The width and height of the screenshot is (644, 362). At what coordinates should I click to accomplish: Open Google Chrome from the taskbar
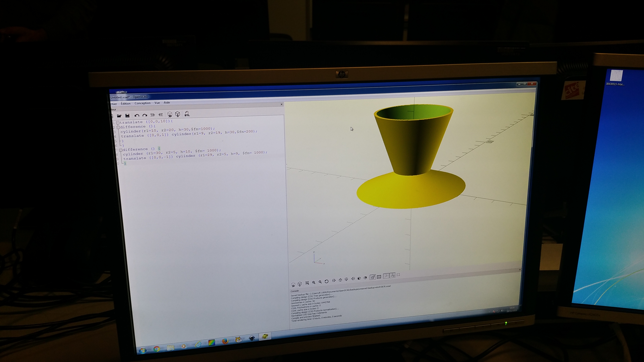(156, 349)
